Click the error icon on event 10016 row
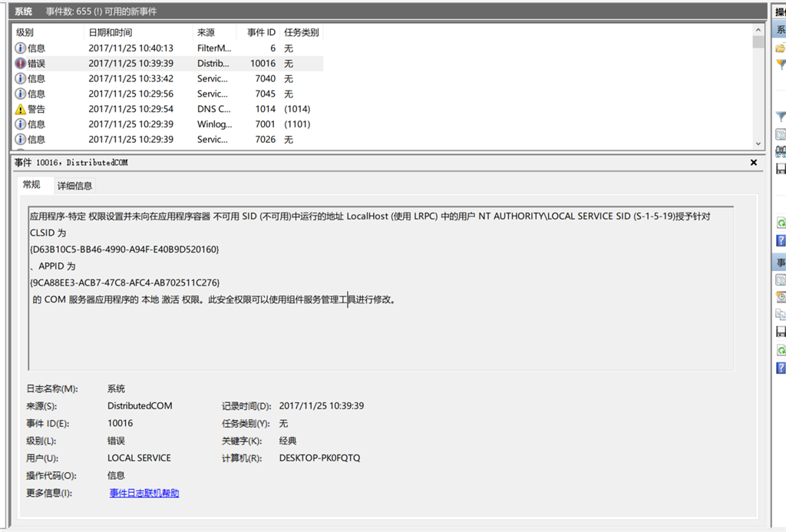This screenshot has width=786, height=532. click(20, 64)
